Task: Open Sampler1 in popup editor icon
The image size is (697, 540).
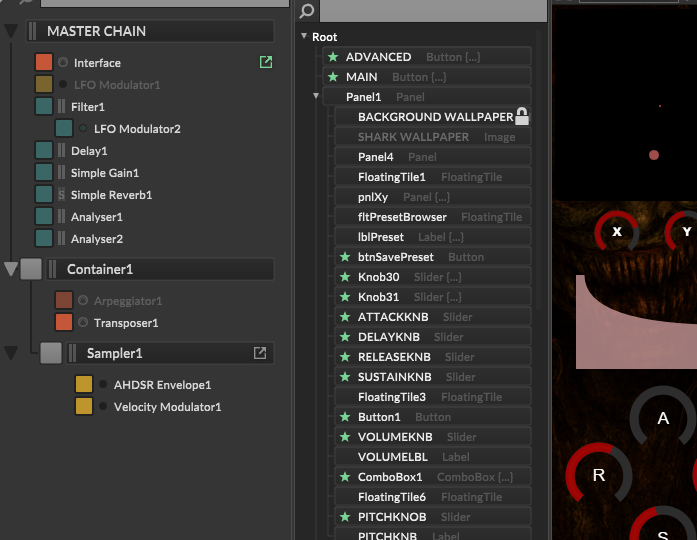Action: point(260,353)
